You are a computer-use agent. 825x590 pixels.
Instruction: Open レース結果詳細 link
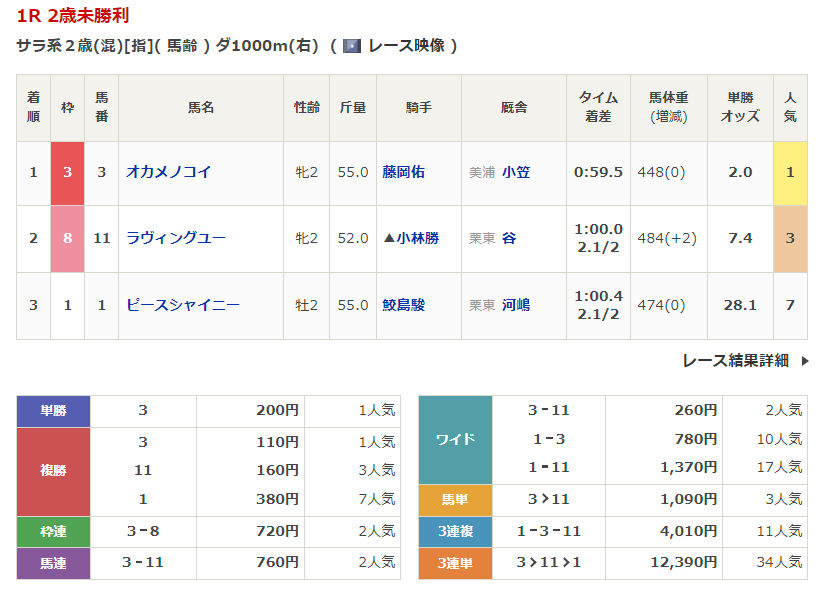coord(735,361)
